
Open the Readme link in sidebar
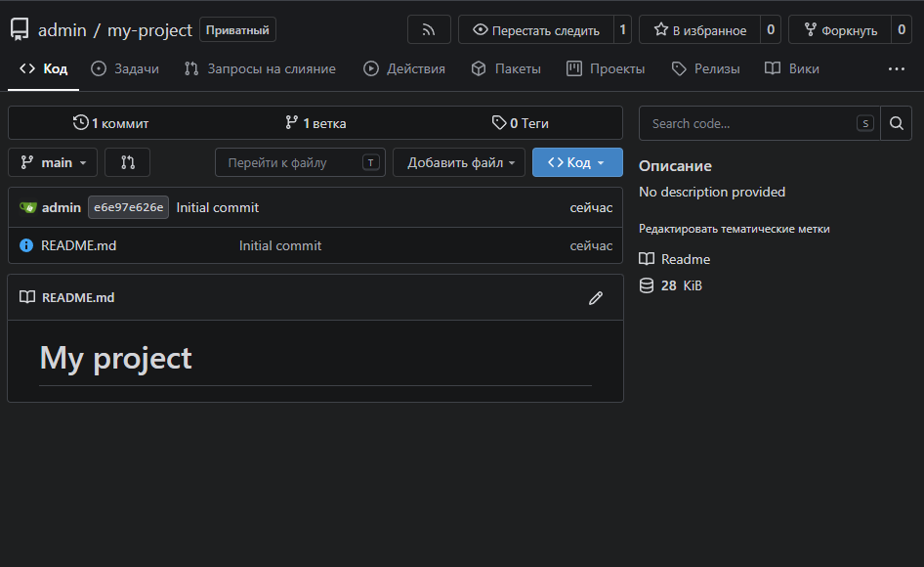686,259
